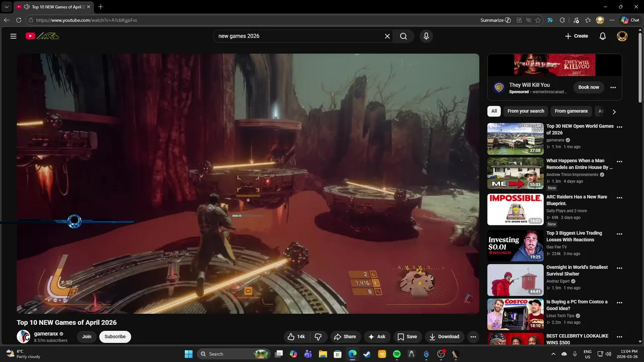This screenshot has height=362, width=644.
Task: Open options for ARC Raiders Blueprint video
Action: [619, 198]
